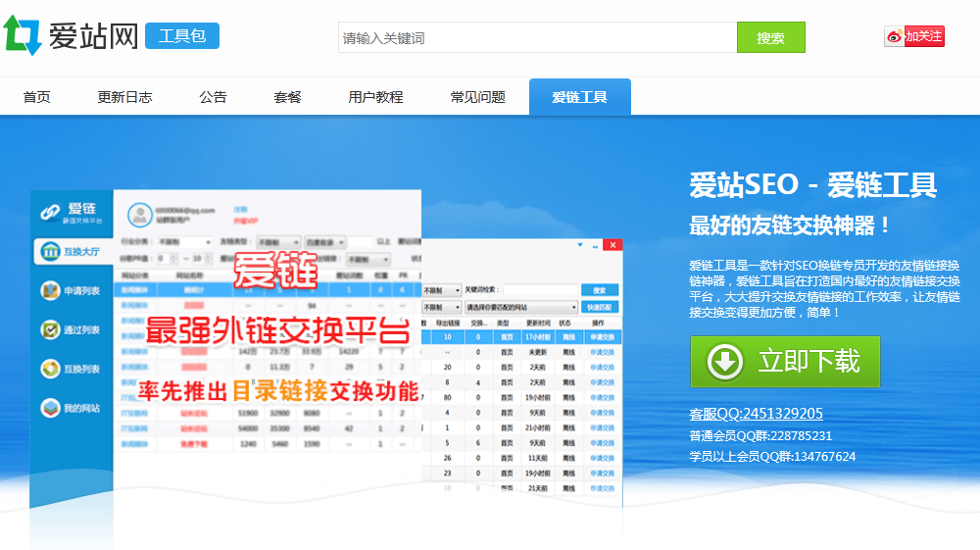Click the green 立即下载 button
The image size is (980, 550).
click(x=785, y=361)
